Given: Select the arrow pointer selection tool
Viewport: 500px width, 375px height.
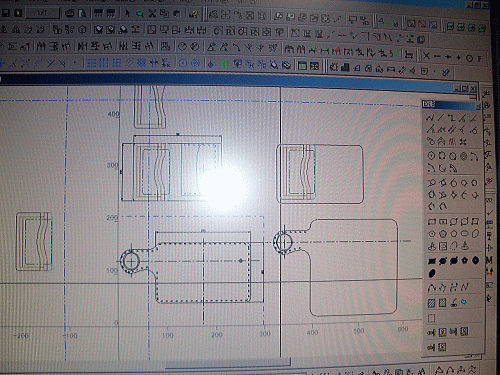Looking at the screenshot, I should pyautogui.click(x=127, y=13).
